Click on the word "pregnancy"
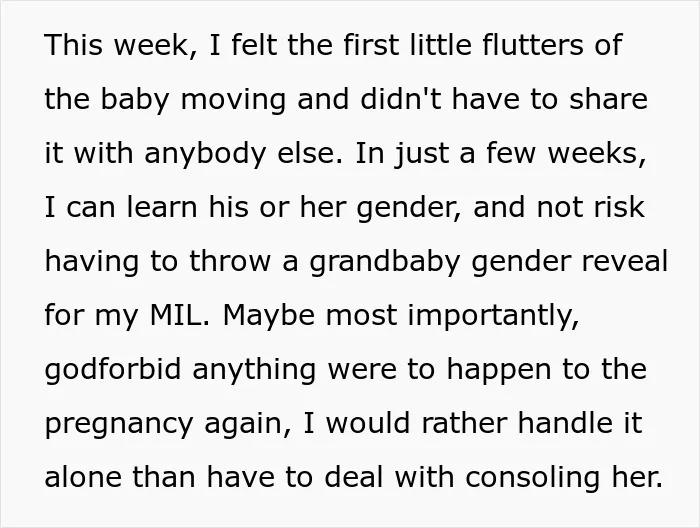The height and width of the screenshot is (528, 700). pyautogui.click(x=119, y=425)
